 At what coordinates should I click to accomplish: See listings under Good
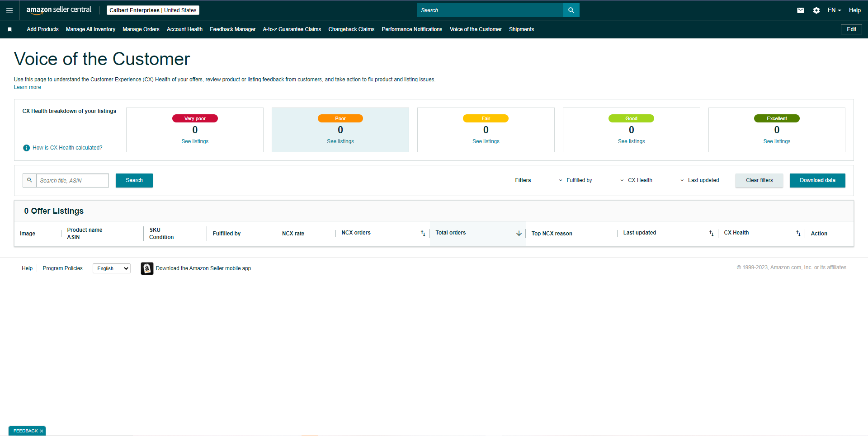click(632, 141)
